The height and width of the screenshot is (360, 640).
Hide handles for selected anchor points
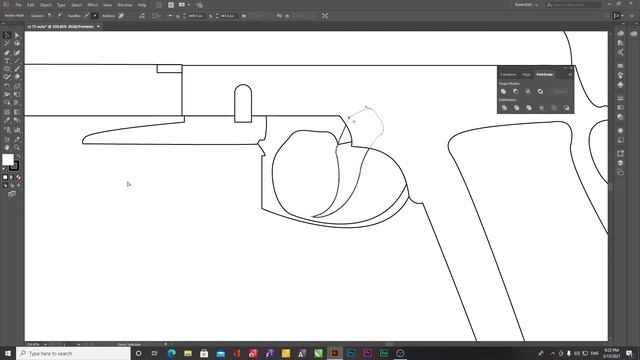[x=95, y=16]
